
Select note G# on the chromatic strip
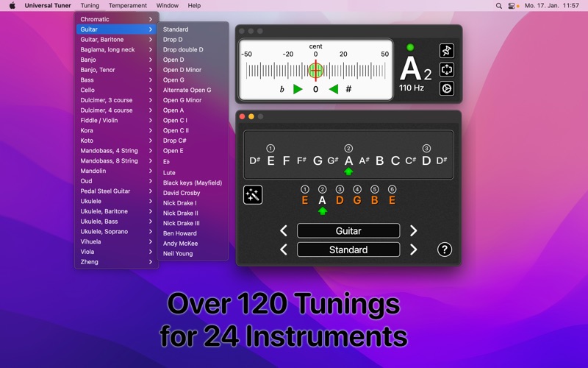pyautogui.click(x=333, y=160)
